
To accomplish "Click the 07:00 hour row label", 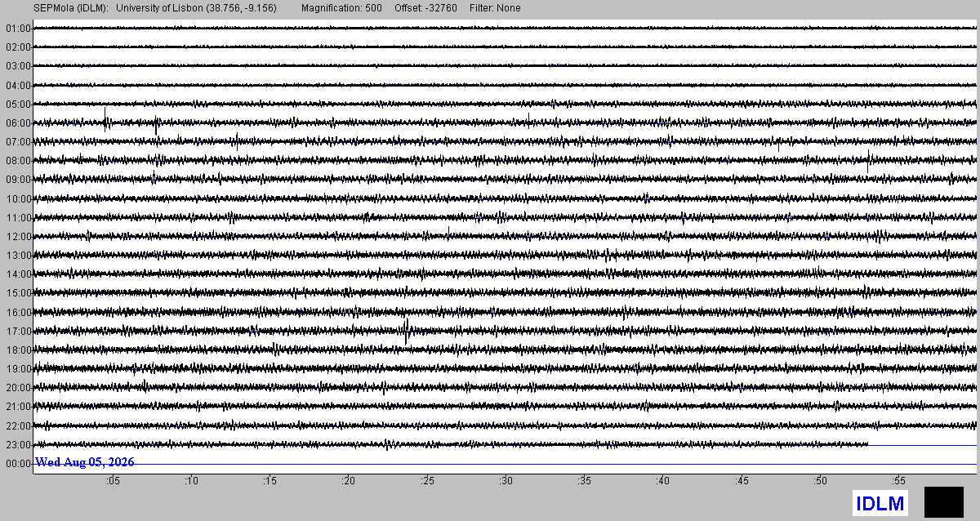I will (18, 142).
